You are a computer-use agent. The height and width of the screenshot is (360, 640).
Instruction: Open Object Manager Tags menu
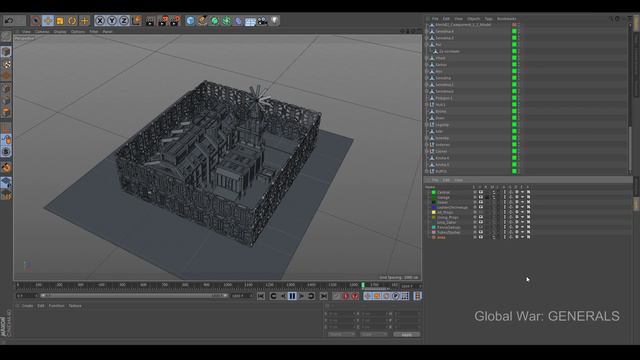pos(488,19)
